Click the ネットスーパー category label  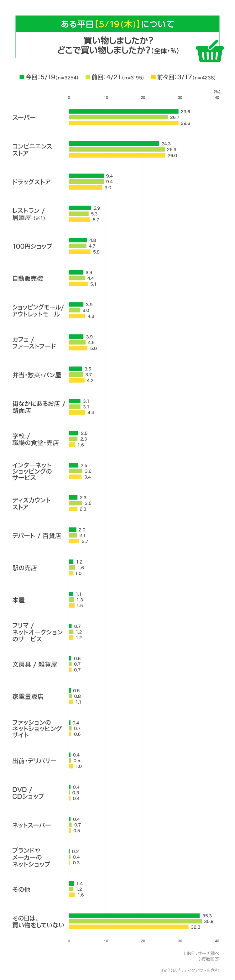click(32, 825)
